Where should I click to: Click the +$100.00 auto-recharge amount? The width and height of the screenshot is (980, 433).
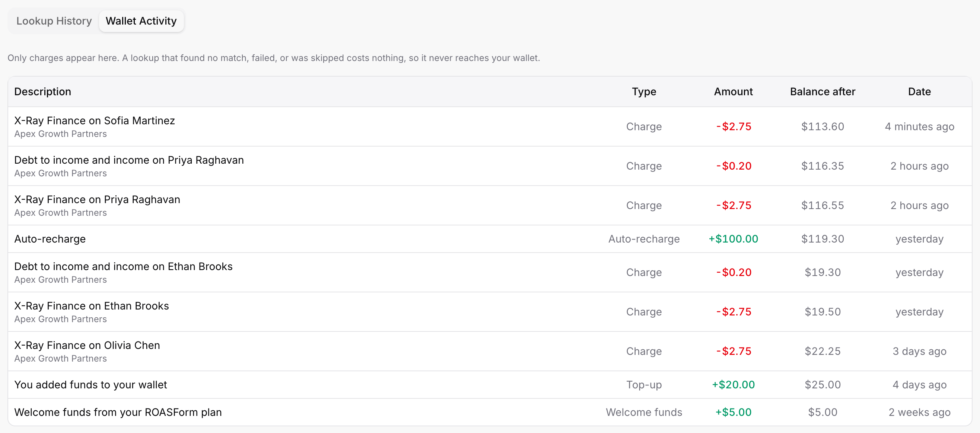(733, 239)
